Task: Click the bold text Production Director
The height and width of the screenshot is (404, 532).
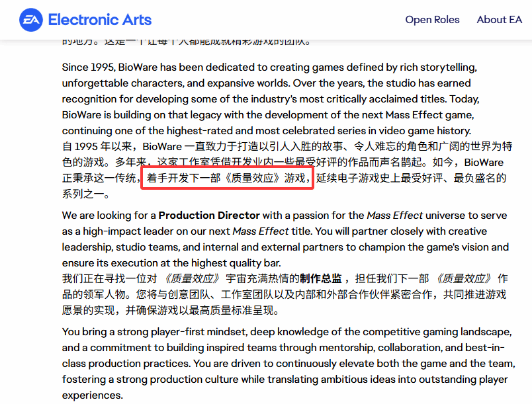Action: [x=209, y=216]
